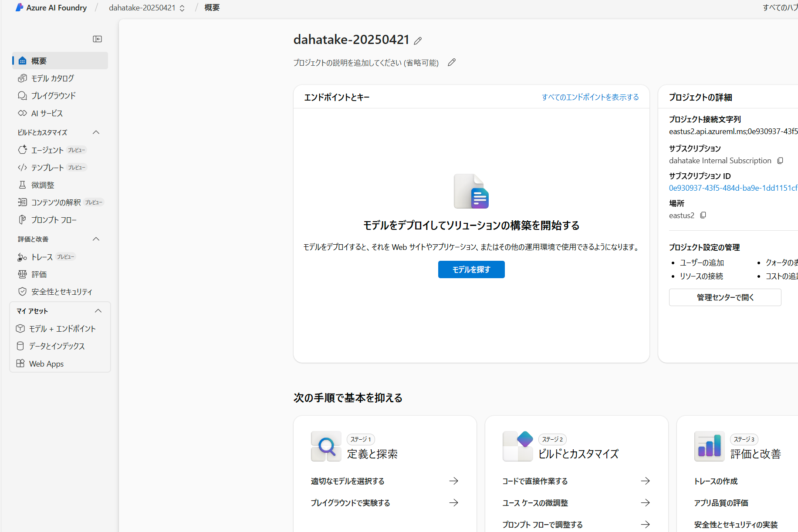Open the subscription ID link
The height and width of the screenshot is (532, 798).
734,188
